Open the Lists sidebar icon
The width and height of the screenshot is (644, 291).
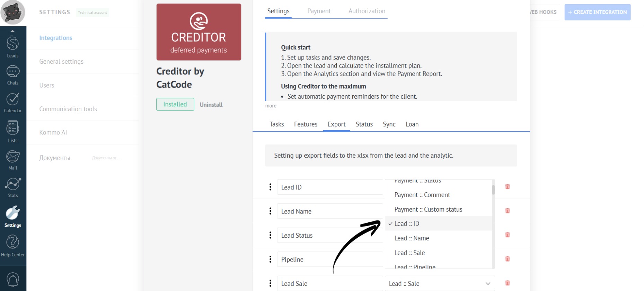point(13,131)
